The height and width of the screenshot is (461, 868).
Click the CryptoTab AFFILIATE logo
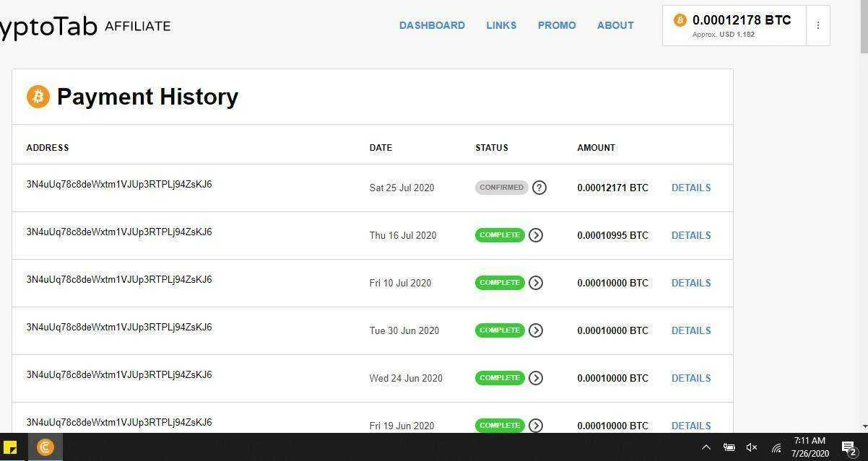coord(85,26)
